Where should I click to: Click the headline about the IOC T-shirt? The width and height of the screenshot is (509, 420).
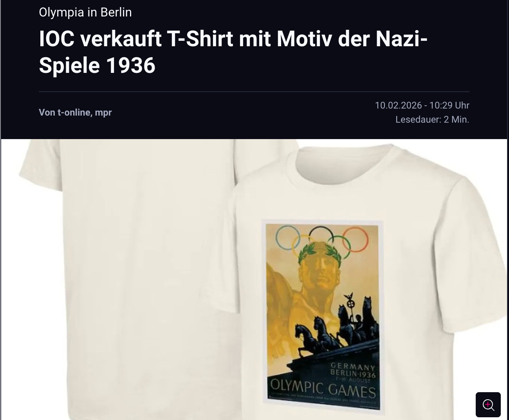point(233,52)
